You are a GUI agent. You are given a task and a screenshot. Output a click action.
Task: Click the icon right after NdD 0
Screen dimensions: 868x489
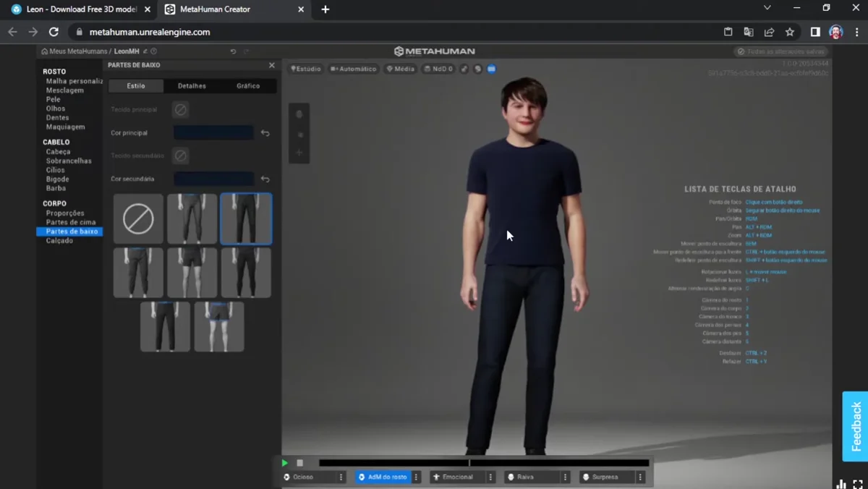[464, 69]
